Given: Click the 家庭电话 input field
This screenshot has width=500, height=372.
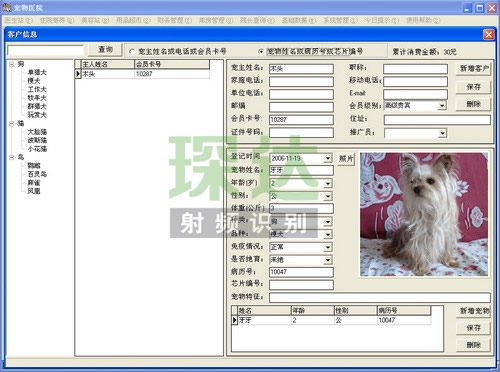Looking at the screenshot, I should [x=301, y=81].
